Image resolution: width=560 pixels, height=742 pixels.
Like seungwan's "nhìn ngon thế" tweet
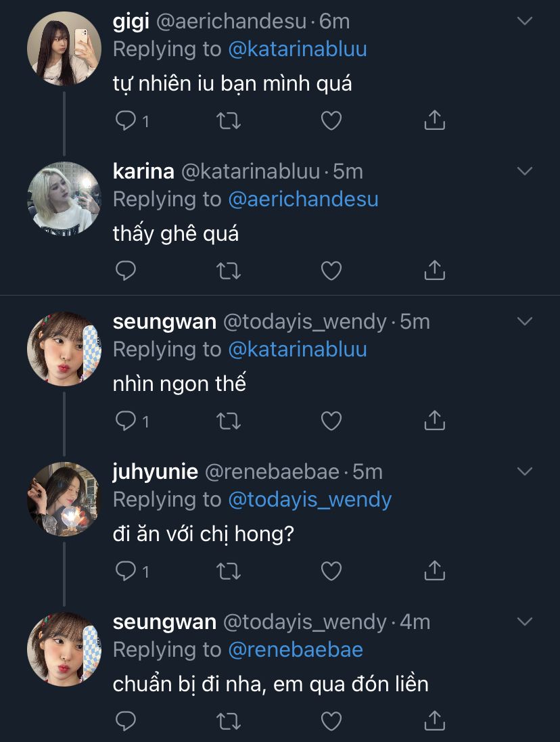[x=331, y=421]
